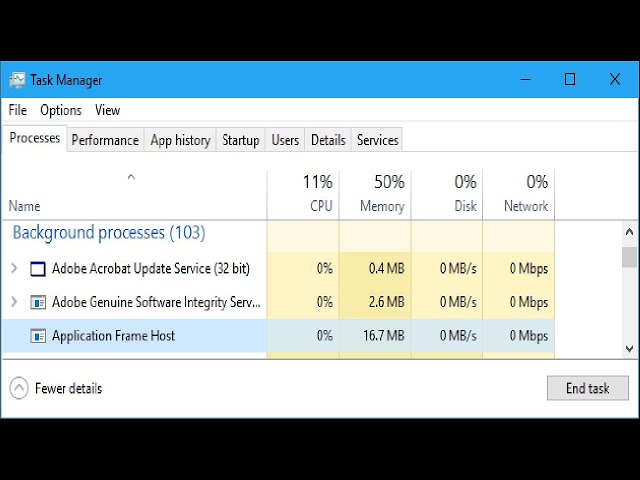Click the Fewer details link
The height and width of the screenshot is (480, 640).
click(68, 388)
